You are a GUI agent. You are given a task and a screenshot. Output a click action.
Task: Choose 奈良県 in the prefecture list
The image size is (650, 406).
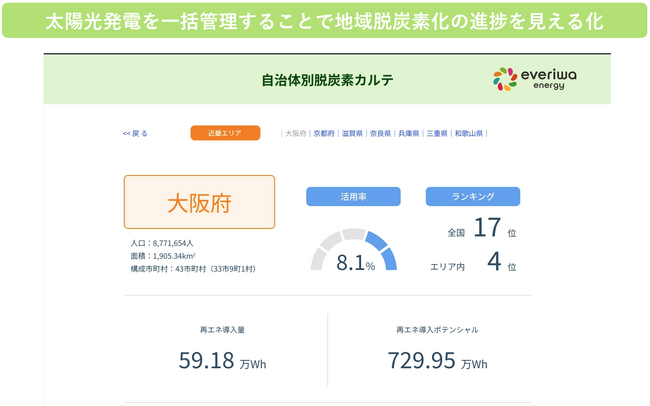pyautogui.click(x=380, y=133)
